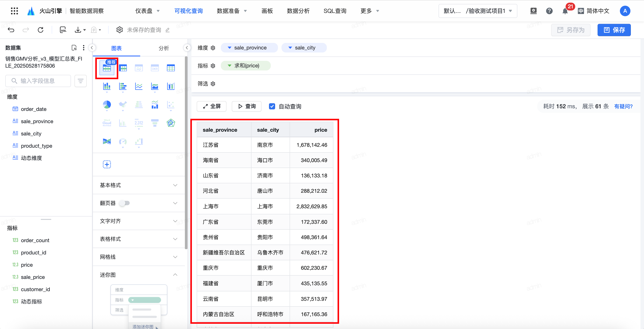Select the pie chart icon
This screenshot has height=329, width=644.
[x=107, y=105]
